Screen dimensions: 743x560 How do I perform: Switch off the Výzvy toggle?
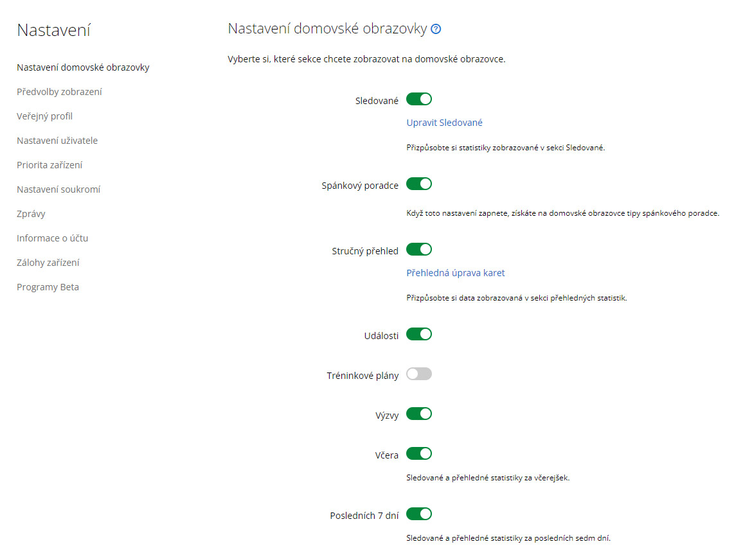click(x=419, y=414)
